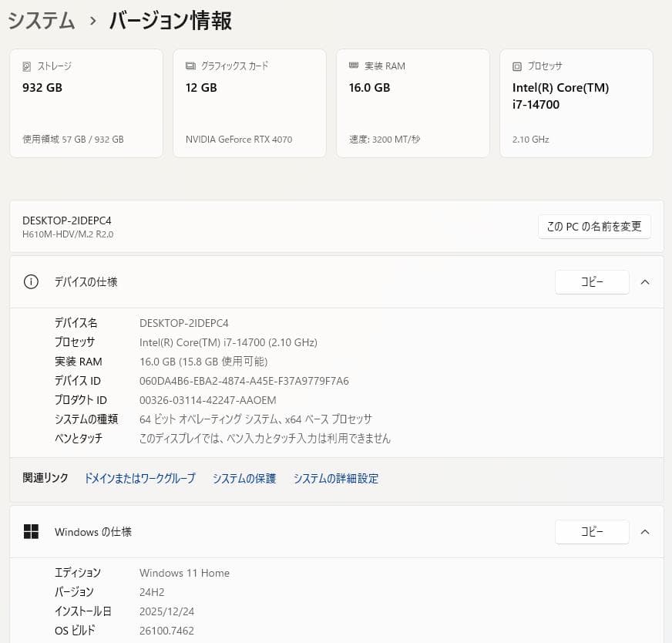672x643 pixels.
Task: Click the インストール日 label
Action: [83, 611]
